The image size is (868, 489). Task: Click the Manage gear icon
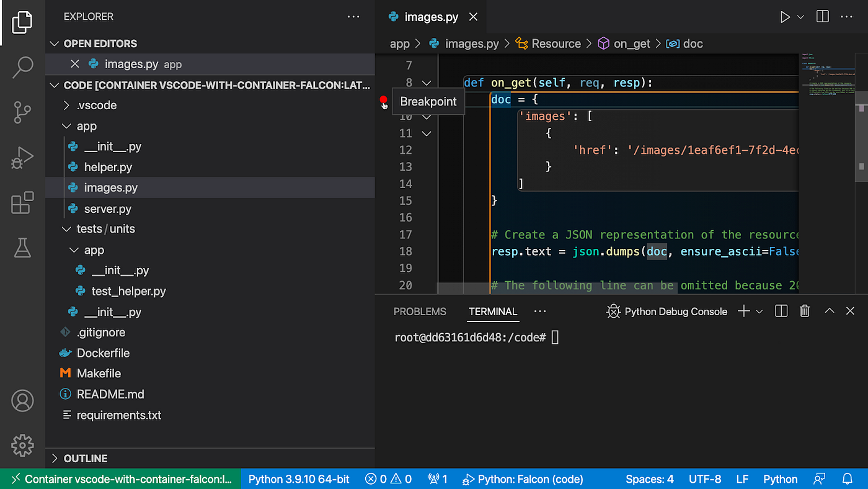click(x=22, y=444)
